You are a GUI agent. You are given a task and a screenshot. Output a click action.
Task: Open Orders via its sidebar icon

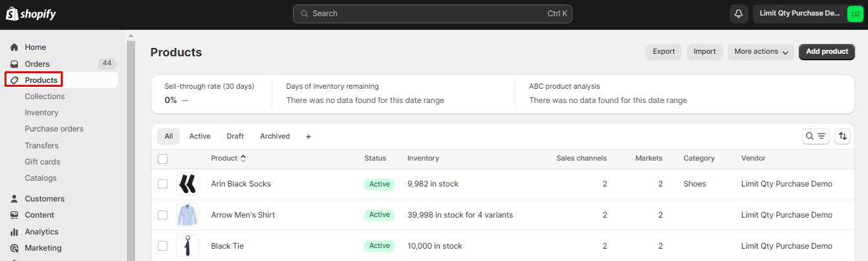click(x=14, y=64)
